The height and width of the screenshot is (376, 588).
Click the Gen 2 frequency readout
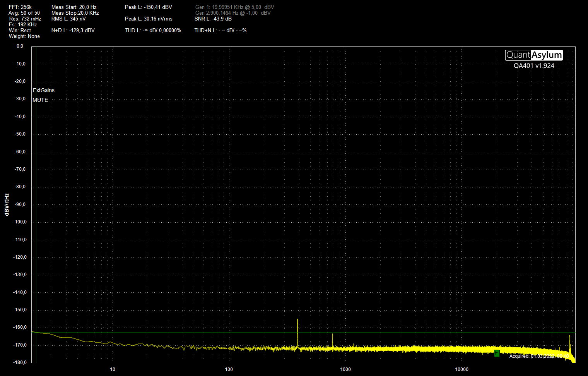(x=233, y=13)
